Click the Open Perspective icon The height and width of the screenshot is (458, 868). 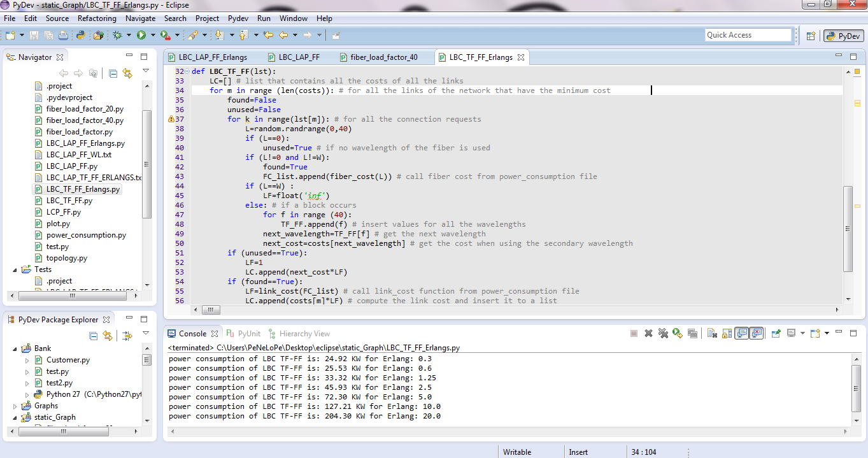(811, 36)
